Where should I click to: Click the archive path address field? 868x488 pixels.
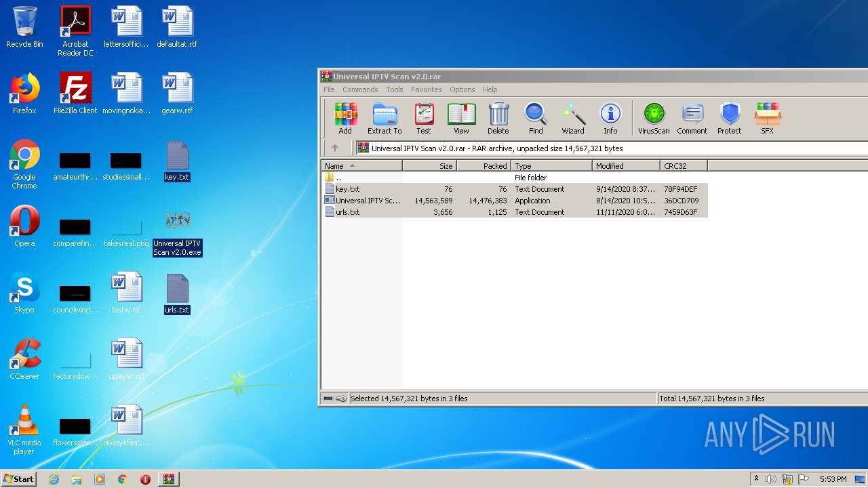pos(612,148)
